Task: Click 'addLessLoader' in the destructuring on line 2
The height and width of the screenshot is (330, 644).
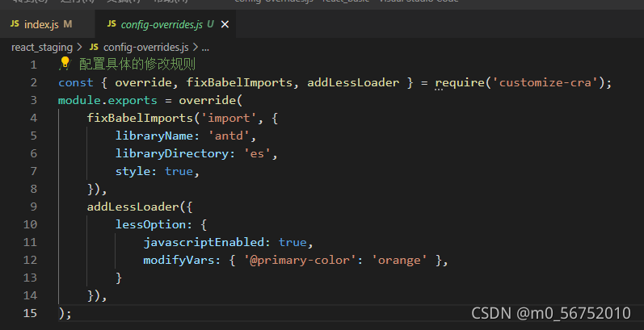Action: (353, 82)
